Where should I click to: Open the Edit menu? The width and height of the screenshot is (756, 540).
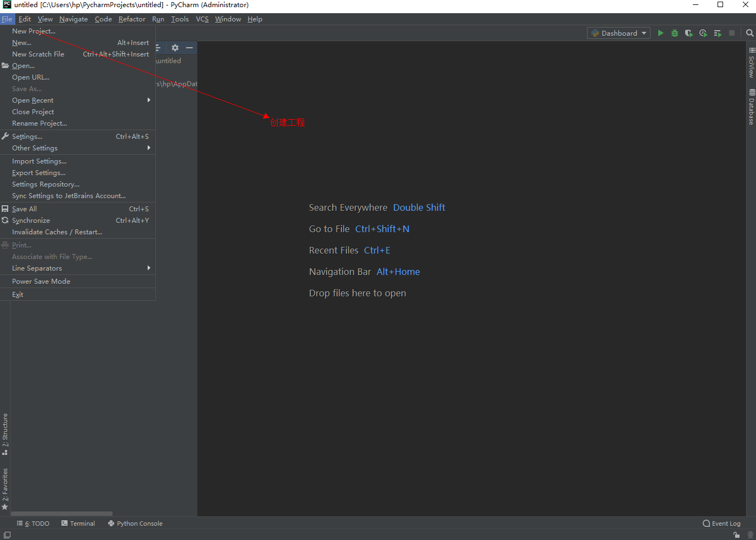pyautogui.click(x=25, y=19)
